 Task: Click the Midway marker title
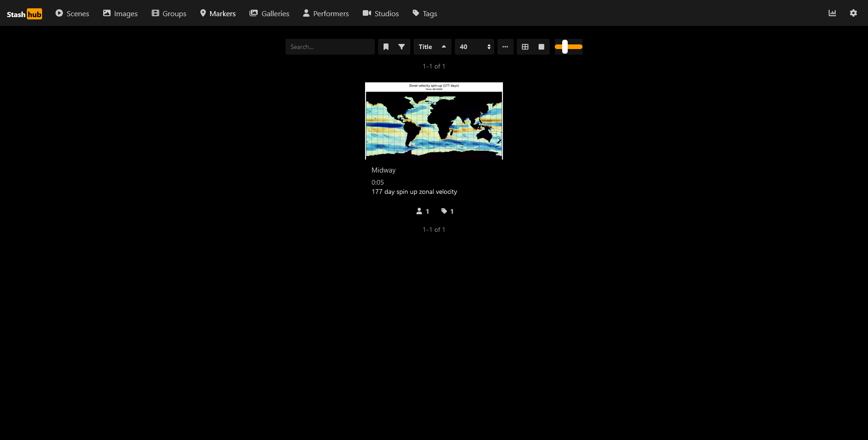[x=384, y=170]
